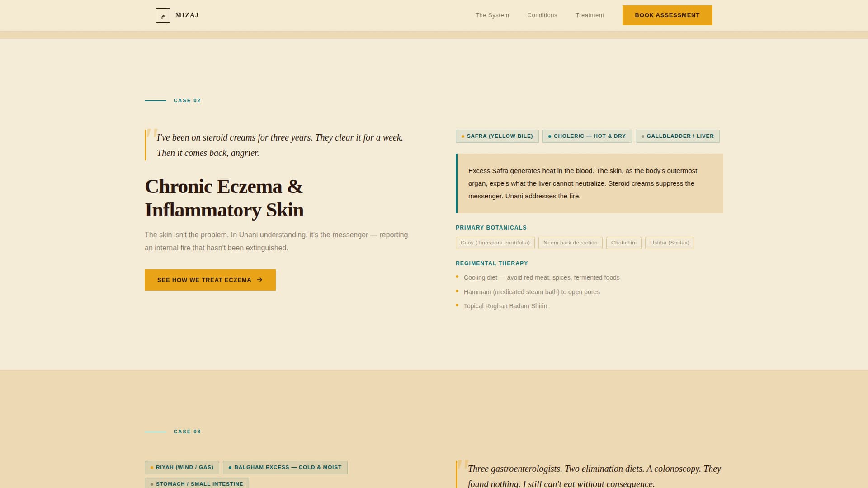Click the arrow icon in eczema button
This screenshot has width=868, height=488.
click(x=259, y=280)
